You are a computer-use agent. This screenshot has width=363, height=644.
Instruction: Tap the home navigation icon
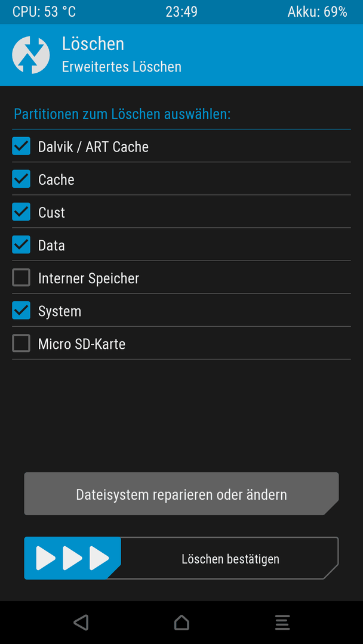[181, 622]
